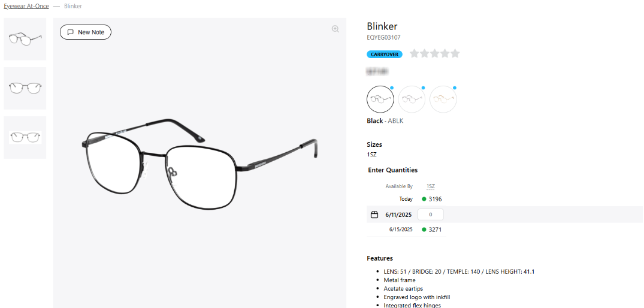Click the second rating star

click(x=425, y=54)
